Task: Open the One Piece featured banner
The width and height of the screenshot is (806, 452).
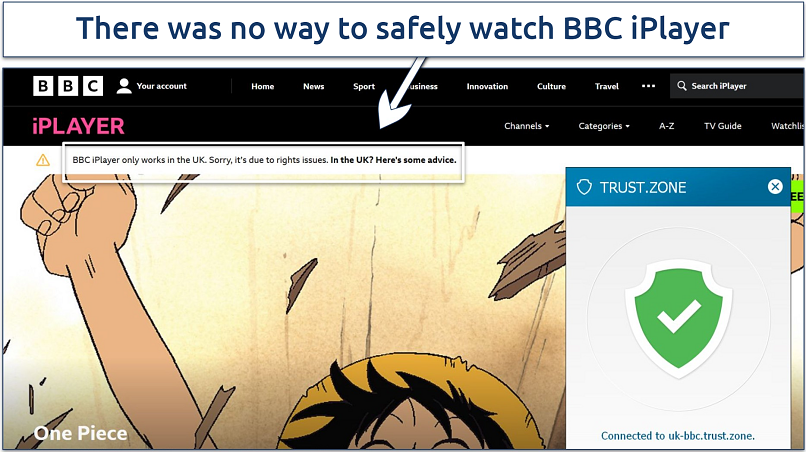Action: coord(285,311)
